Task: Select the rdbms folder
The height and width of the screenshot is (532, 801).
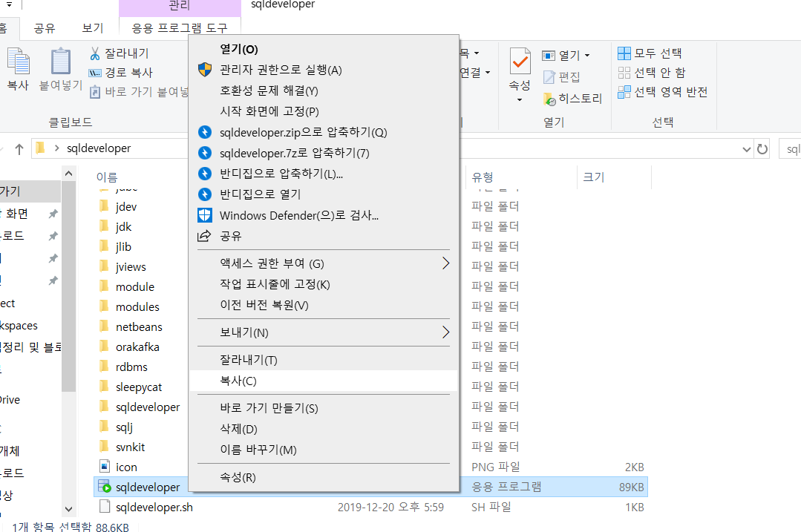Action: coord(131,367)
